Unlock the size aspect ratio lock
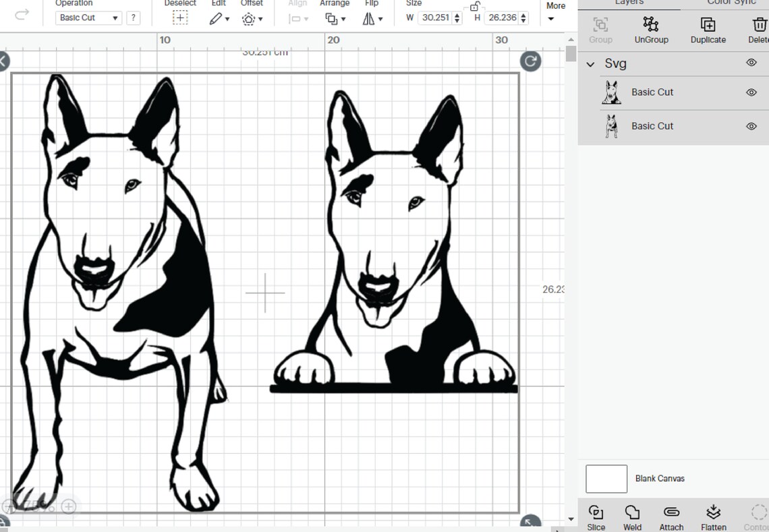This screenshot has height=532, width=769. coord(474,5)
